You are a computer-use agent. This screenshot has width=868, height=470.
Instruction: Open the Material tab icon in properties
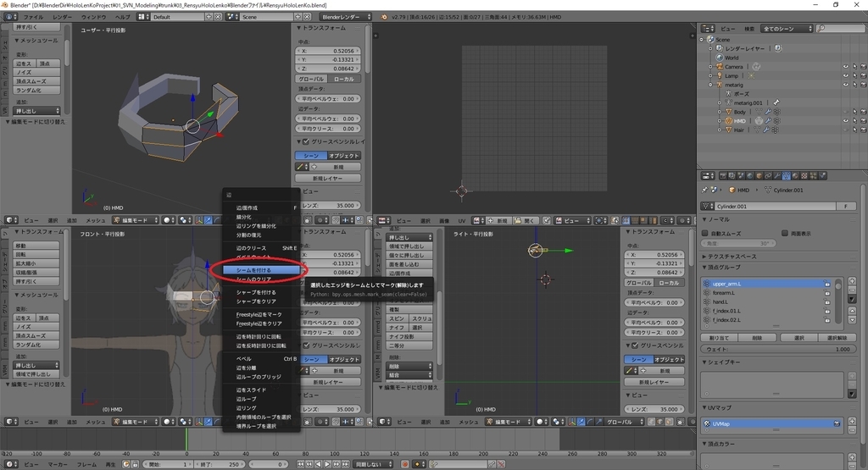795,176
